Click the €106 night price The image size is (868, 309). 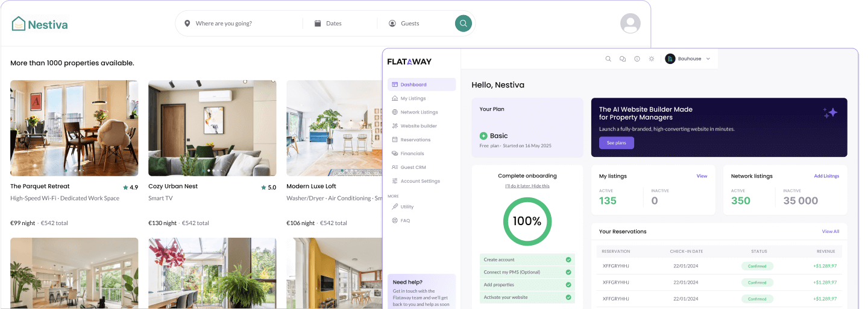click(x=301, y=223)
